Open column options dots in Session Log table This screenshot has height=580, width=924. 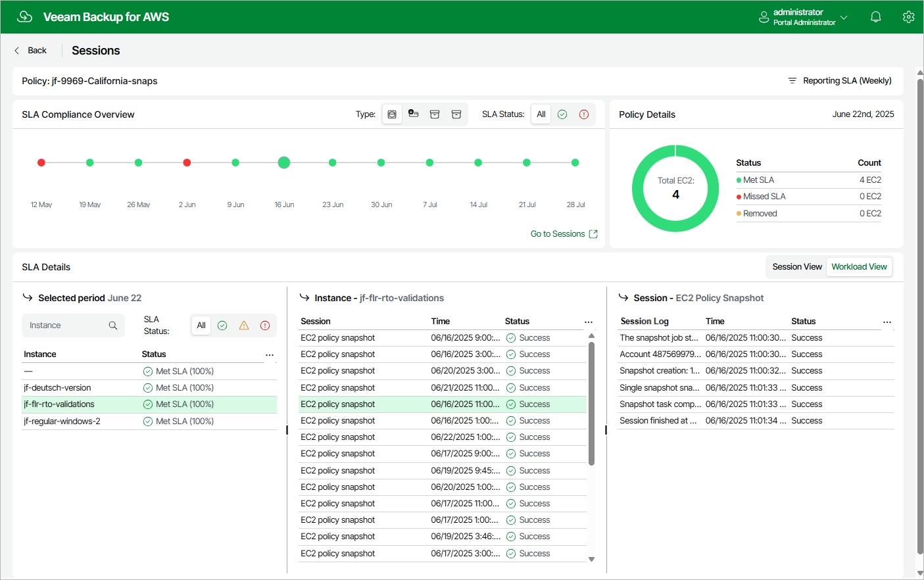[x=887, y=322]
